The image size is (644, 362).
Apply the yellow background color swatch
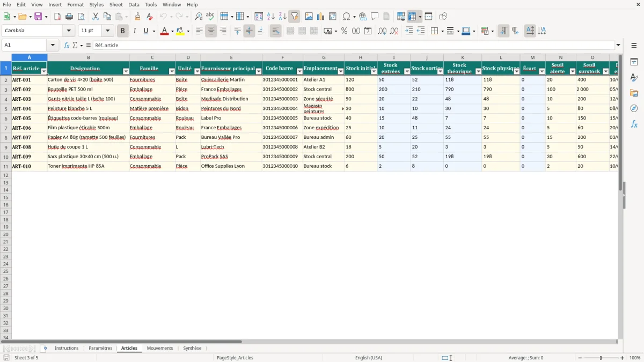[180, 32]
